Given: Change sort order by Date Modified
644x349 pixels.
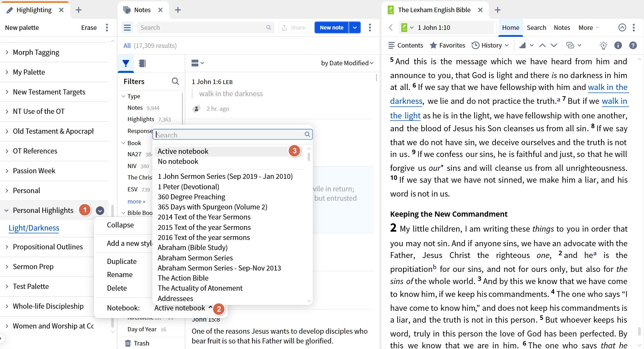Looking at the screenshot, I should click(x=347, y=63).
